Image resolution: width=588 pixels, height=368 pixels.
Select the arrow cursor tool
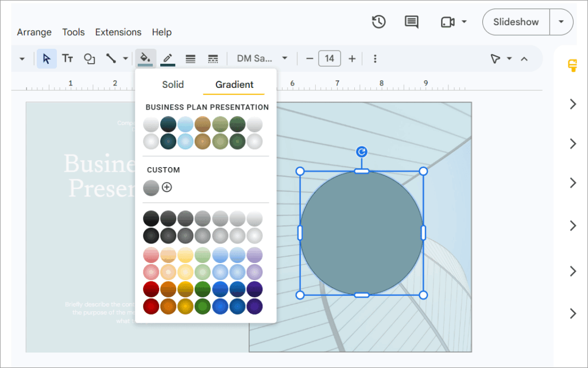[x=47, y=59]
